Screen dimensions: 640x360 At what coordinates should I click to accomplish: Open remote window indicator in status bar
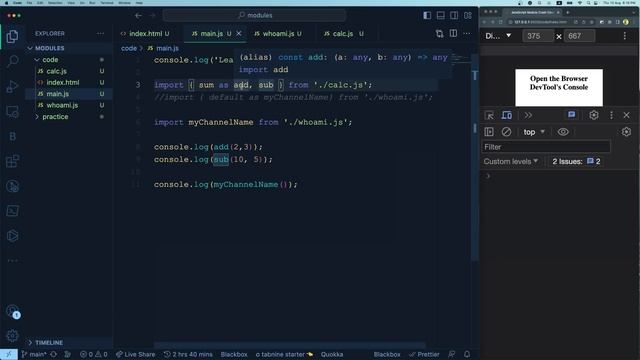(9, 354)
